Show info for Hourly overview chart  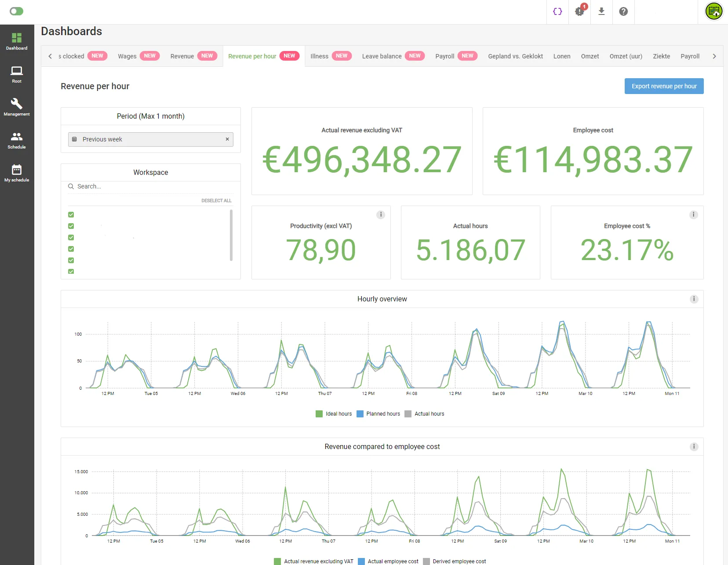pos(694,299)
